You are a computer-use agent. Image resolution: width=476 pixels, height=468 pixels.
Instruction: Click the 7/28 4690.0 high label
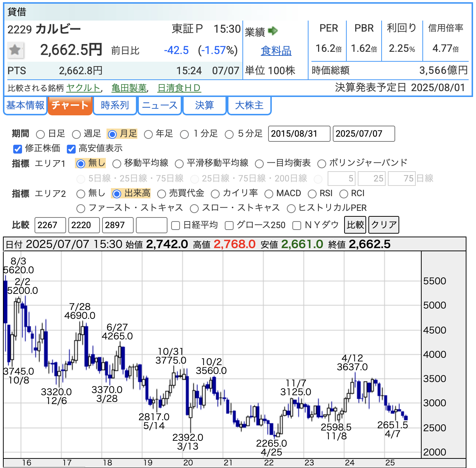pos(80,311)
